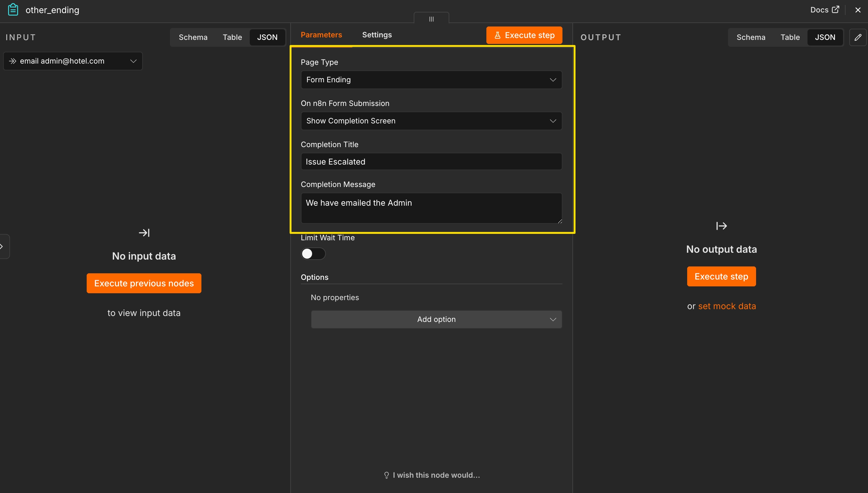The width and height of the screenshot is (868, 493).
Task: Switch to the Settings tab
Action: pyautogui.click(x=377, y=35)
